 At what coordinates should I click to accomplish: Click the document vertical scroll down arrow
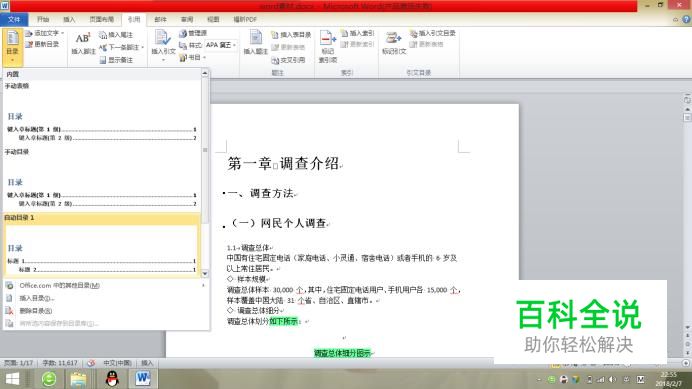click(x=687, y=327)
